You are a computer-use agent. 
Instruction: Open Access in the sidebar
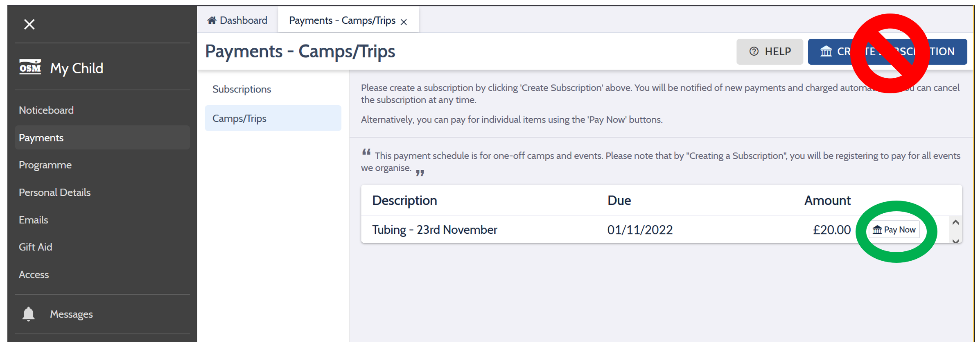[x=34, y=275]
